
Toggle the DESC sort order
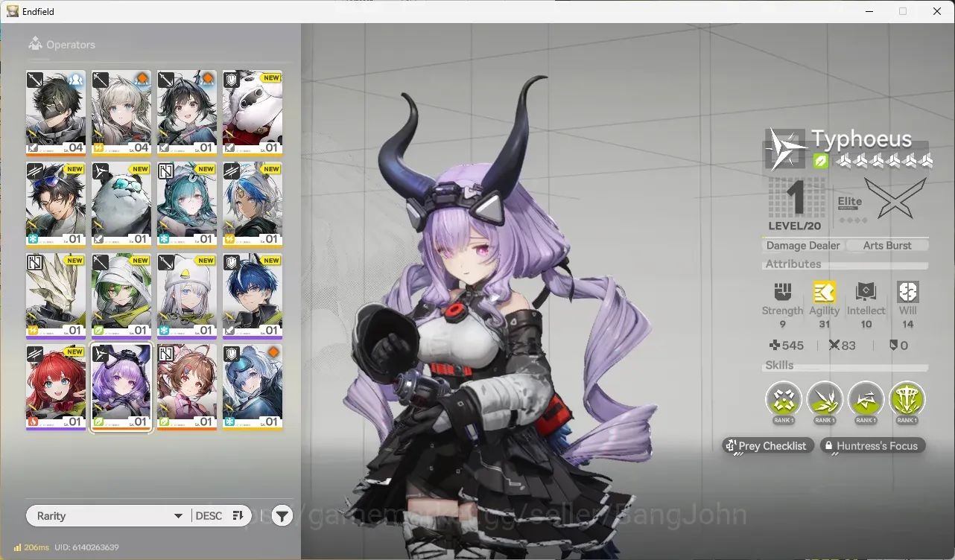tap(221, 516)
